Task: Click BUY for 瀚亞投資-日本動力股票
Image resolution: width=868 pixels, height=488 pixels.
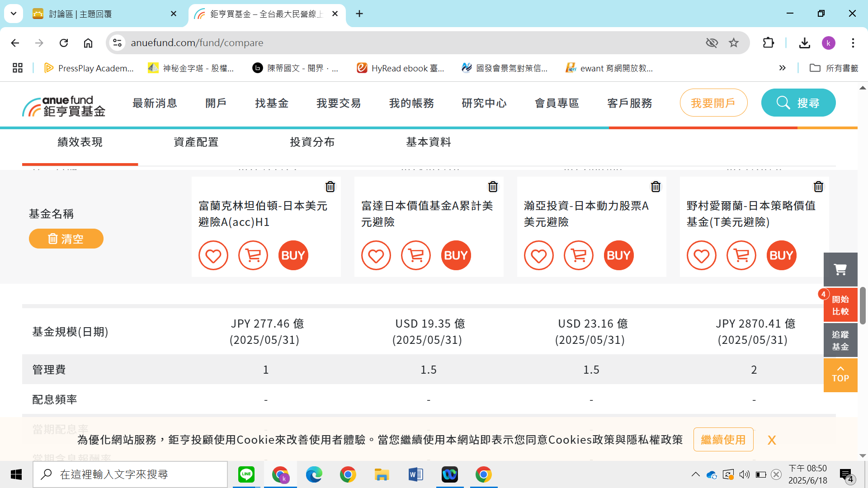Action: 618,255
